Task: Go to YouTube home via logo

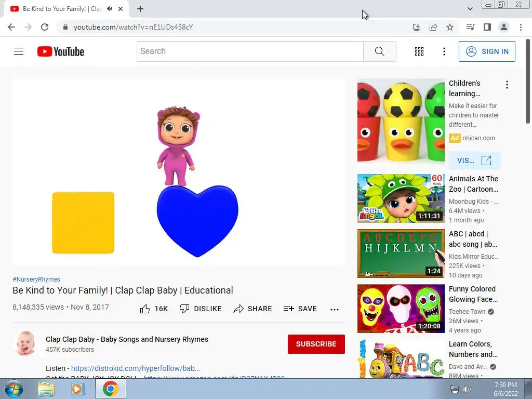Action: tap(61, 51)
